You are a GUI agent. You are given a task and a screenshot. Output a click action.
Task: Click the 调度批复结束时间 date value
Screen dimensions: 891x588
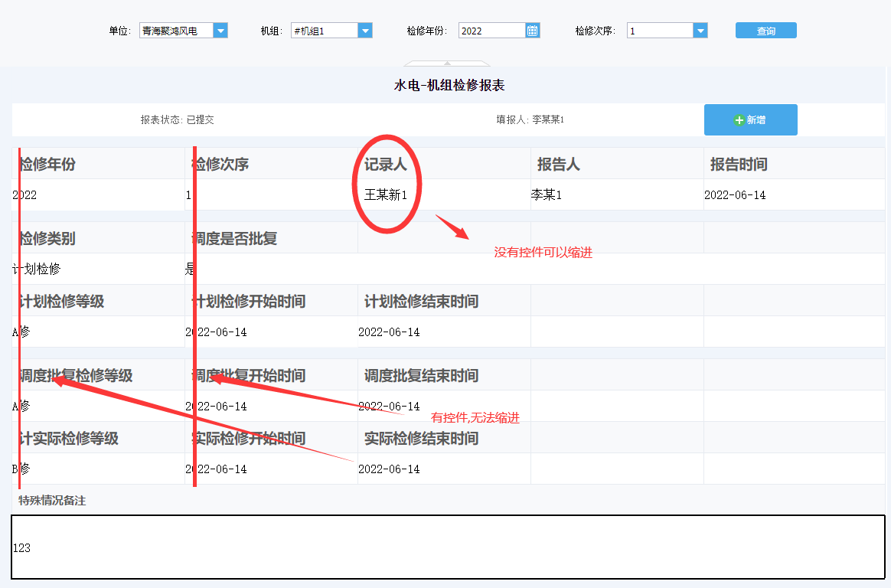[390, 407]
